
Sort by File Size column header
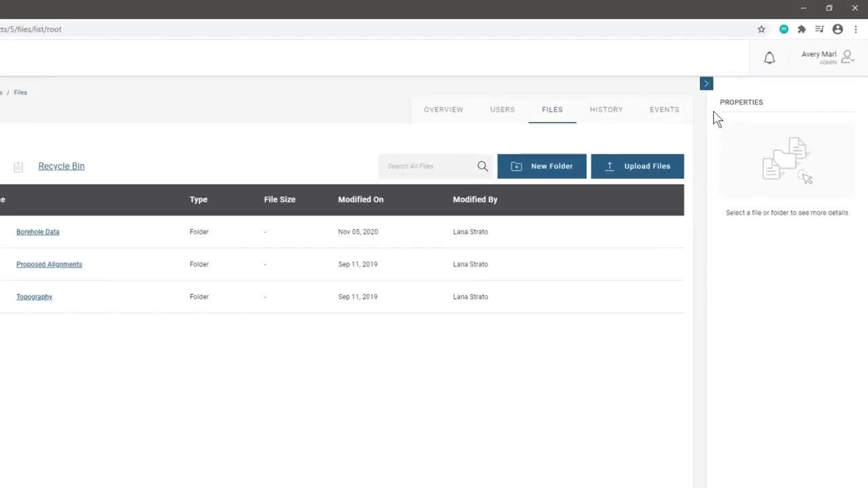pos(279,199)
